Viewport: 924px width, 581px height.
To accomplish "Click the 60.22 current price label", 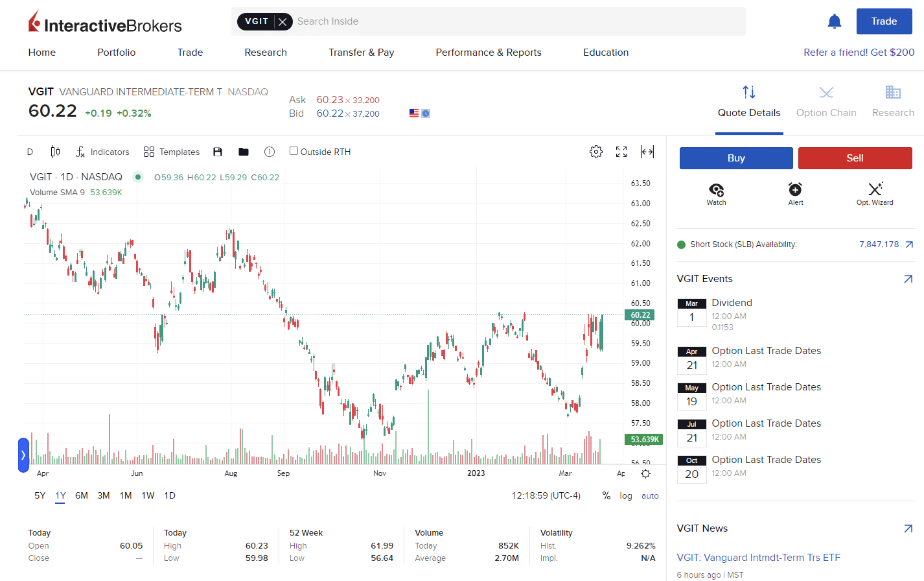I will (x=640, y=315).
